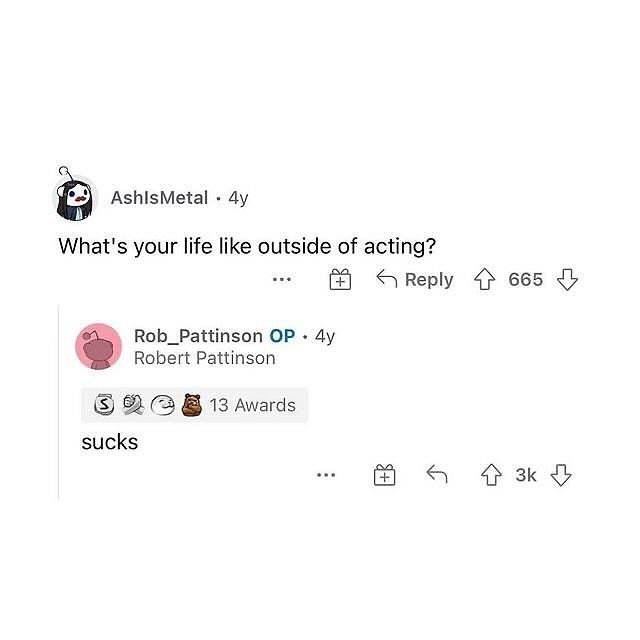
Task: Downvote the AshIsMetal comment
Action: [x=567, y=280]
